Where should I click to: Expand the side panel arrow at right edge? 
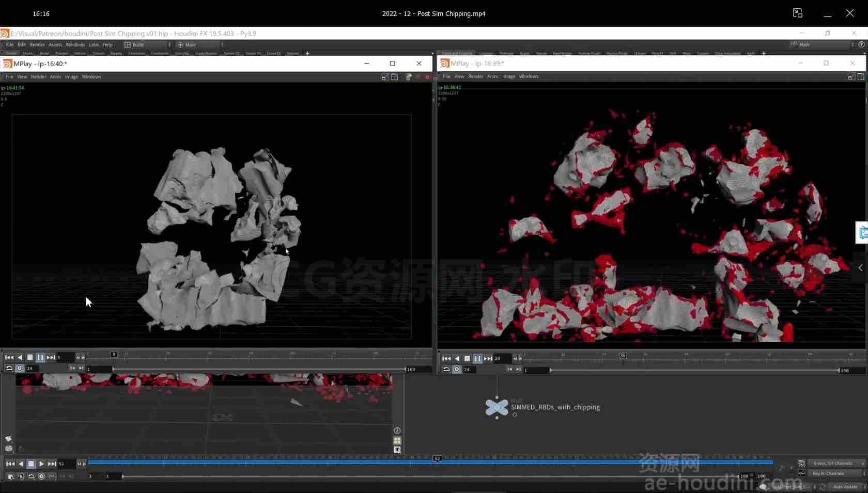click(x=860, y=267)
